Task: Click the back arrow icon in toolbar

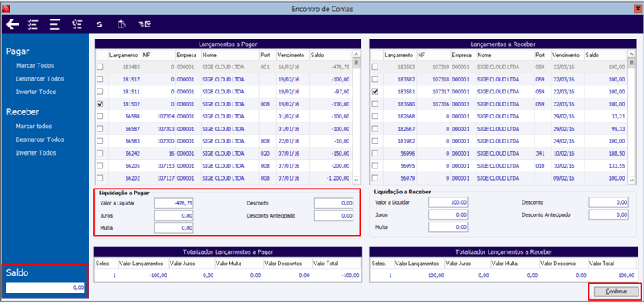Action: 13,24
